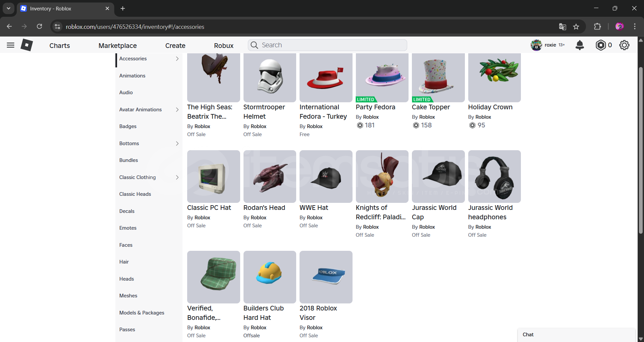Click the Roblox logo home icon
This screenshot has width=644, height=342.
click(x=27, y=45)
